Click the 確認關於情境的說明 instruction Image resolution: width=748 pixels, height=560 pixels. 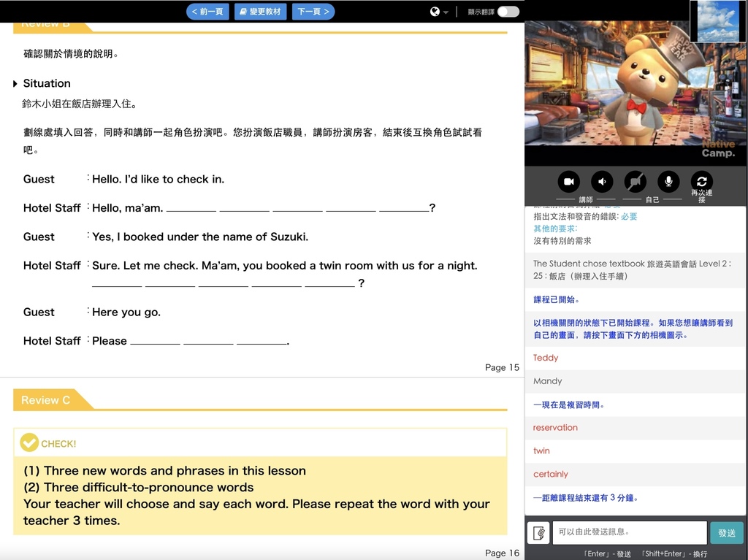point(71,54)
